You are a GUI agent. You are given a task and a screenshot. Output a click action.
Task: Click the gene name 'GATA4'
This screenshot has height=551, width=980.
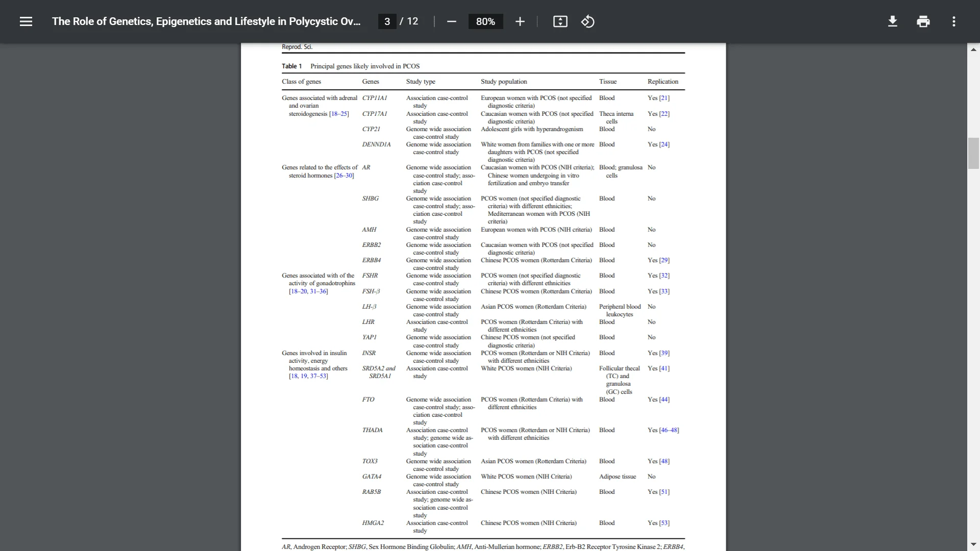372,477
